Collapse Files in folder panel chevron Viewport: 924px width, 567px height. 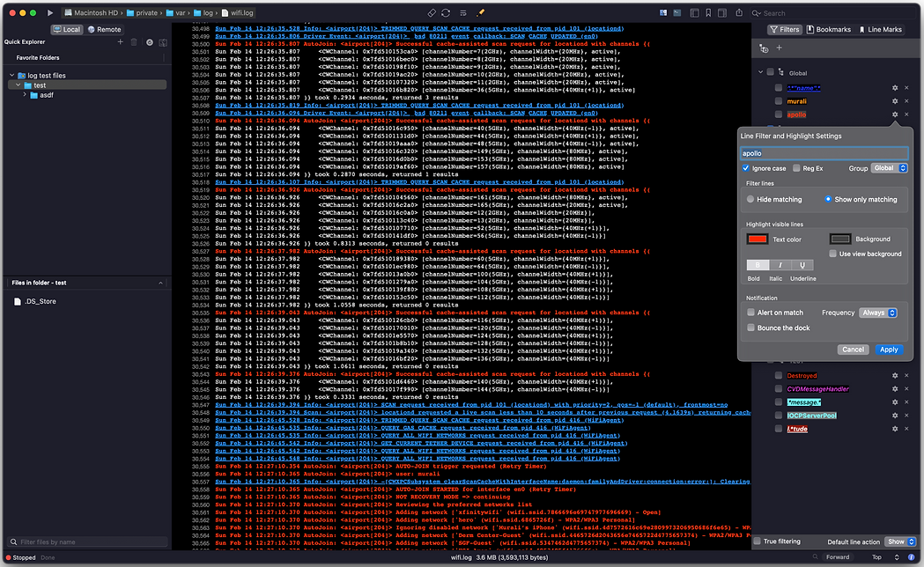(161, 283)
